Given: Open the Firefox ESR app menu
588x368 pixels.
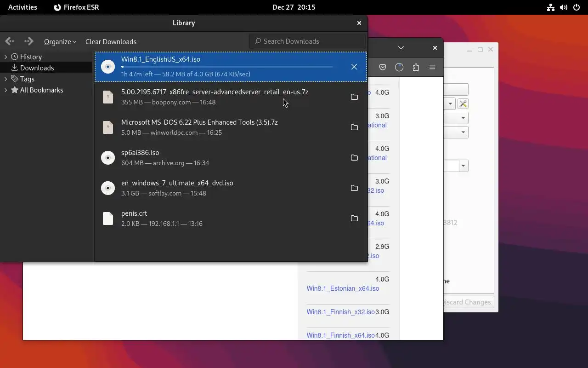Looking at the screenshot, I should pos(76,7).
